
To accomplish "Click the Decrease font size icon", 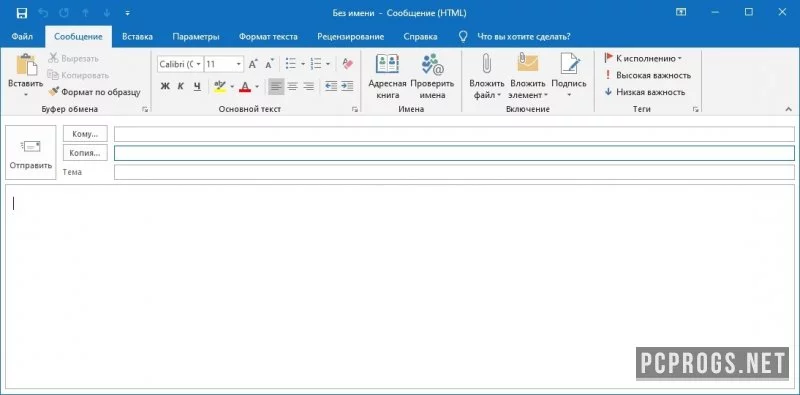I will 269,64.
